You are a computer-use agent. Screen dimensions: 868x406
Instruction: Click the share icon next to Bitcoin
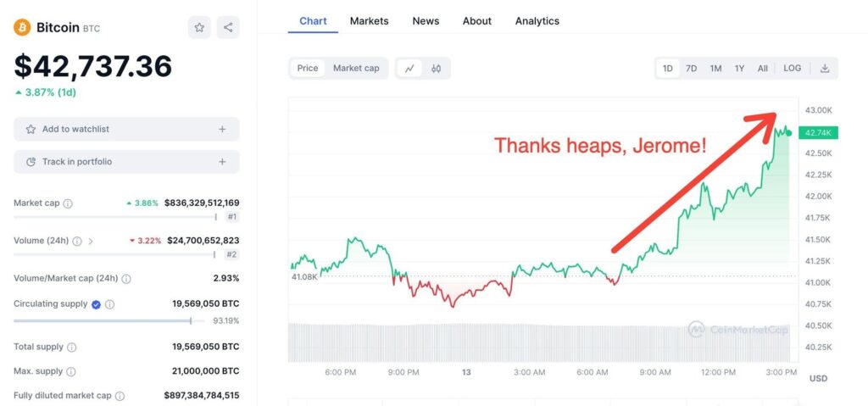[228, 27]
